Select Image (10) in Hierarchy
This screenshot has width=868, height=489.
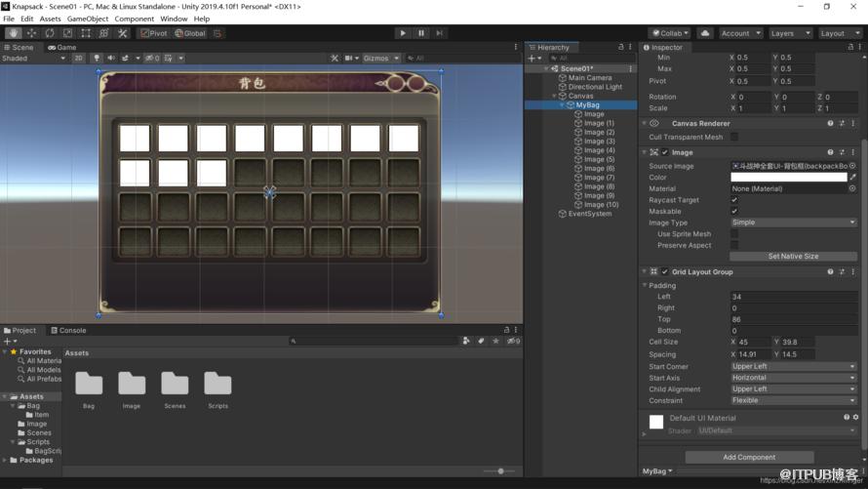tap(600, 205)
